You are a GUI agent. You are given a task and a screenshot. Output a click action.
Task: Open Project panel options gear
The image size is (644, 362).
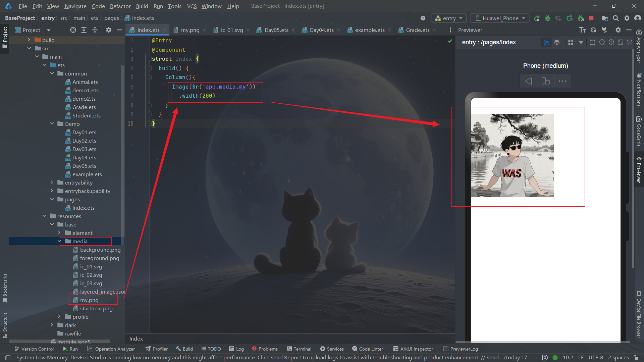(108, 30)
